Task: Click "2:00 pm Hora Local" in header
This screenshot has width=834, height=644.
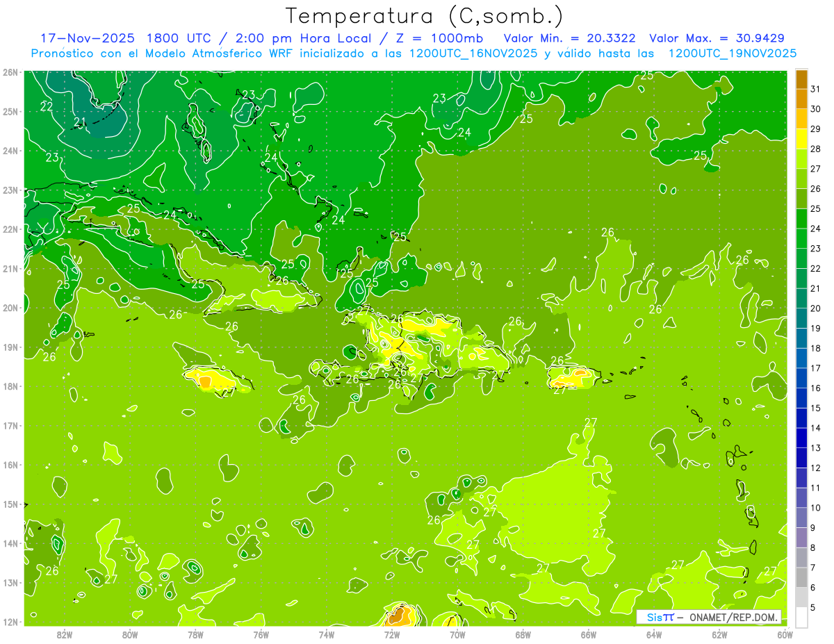Action: 304,38
